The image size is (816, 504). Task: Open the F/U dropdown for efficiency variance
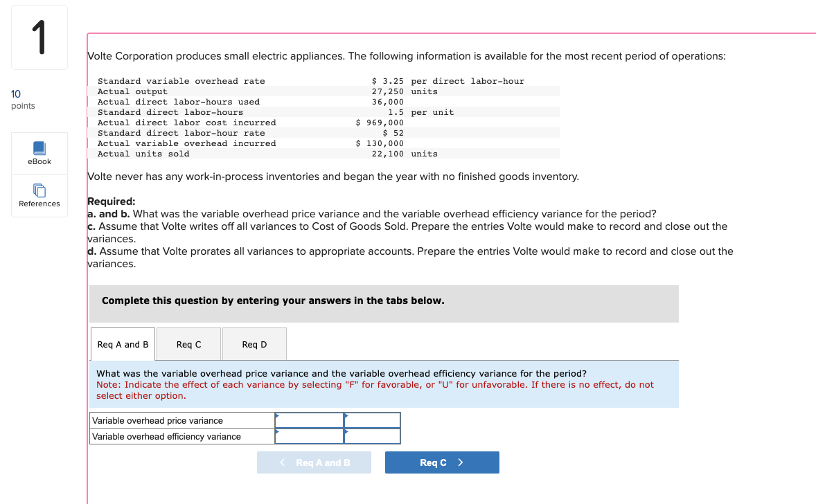(x=372, y=436)
